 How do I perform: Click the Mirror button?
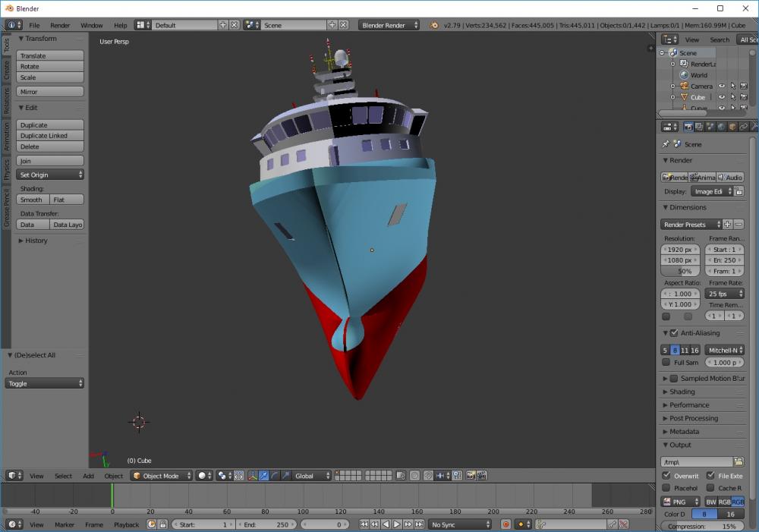(x=50, y=92)
